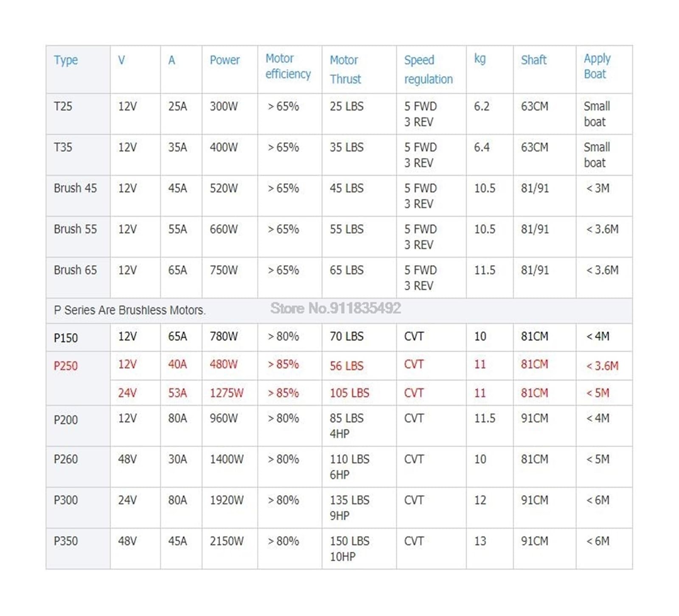Click the Store No.911835492 watermark

tap(335, 308)
